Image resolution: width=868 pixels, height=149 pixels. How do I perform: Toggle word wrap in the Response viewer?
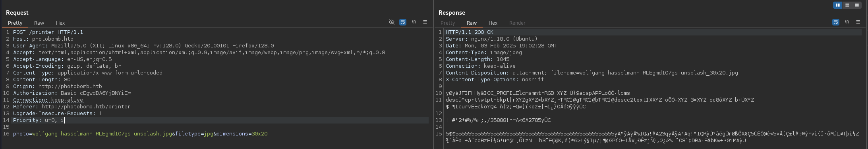click(835, 22)
